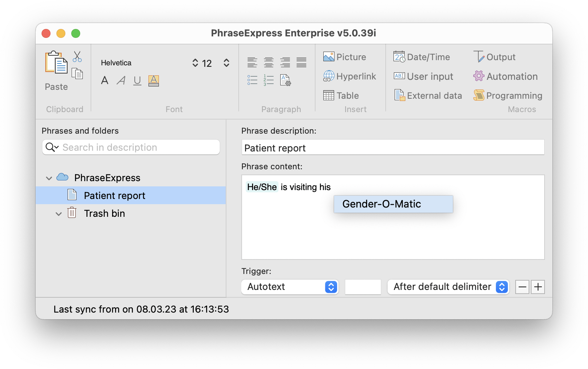588x369 pixels.
Task: Click the Phrase description field
Action: point(393,147)
